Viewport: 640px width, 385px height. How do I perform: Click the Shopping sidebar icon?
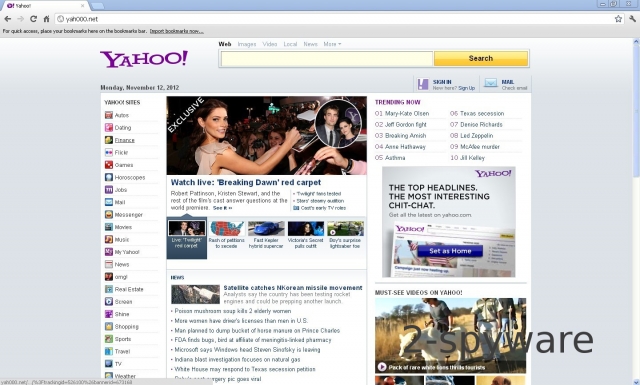pos(109,326)
